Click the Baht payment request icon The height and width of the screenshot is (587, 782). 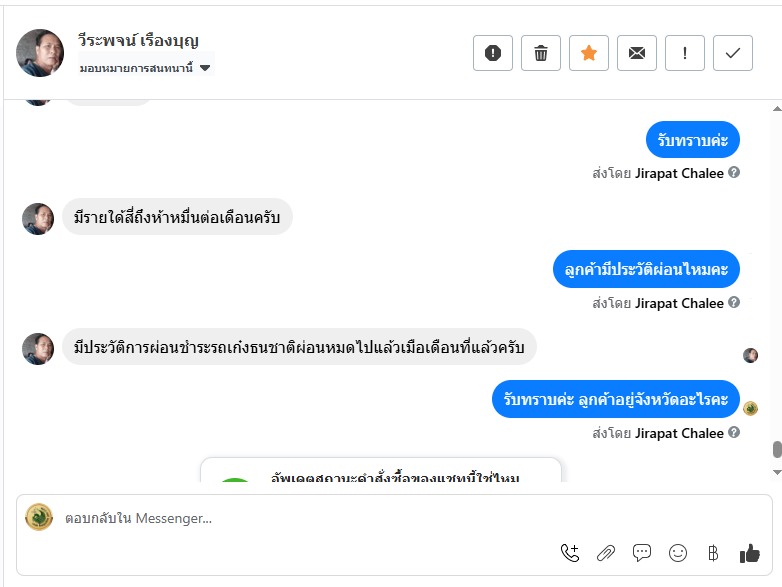coord(713,552)
